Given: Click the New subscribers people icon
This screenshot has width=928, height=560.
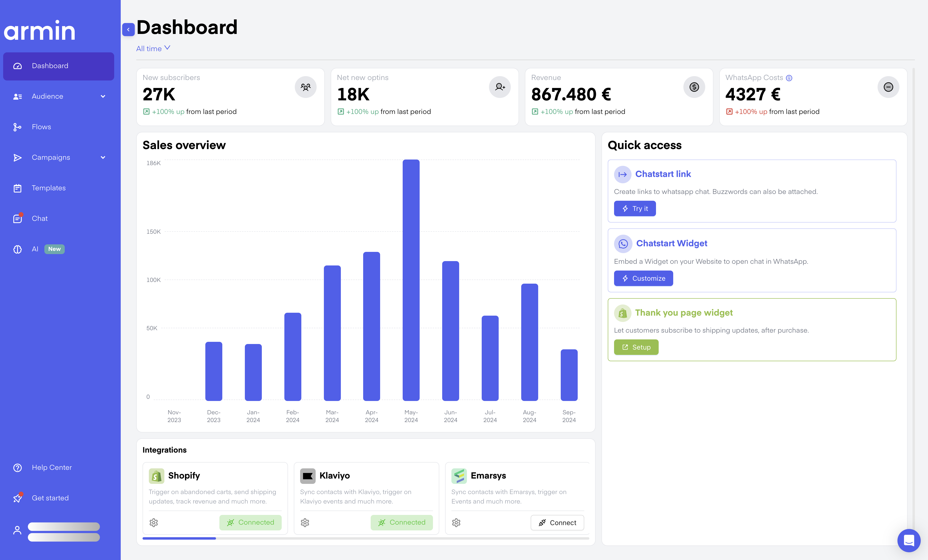Looking at the screenshot, I should pos(305,87).
